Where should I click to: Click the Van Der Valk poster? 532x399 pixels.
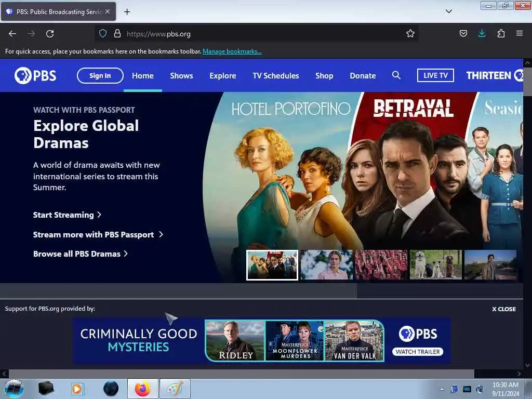(x=354, y=341)
